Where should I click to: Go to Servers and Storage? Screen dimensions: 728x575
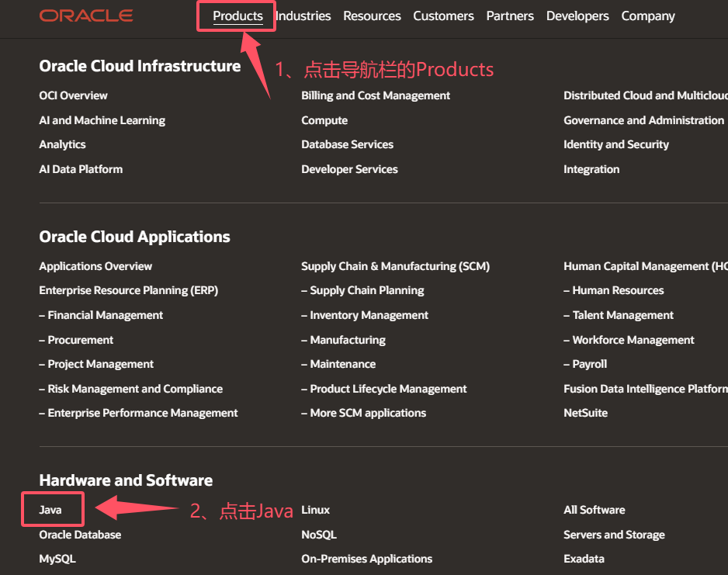[614, 535]
